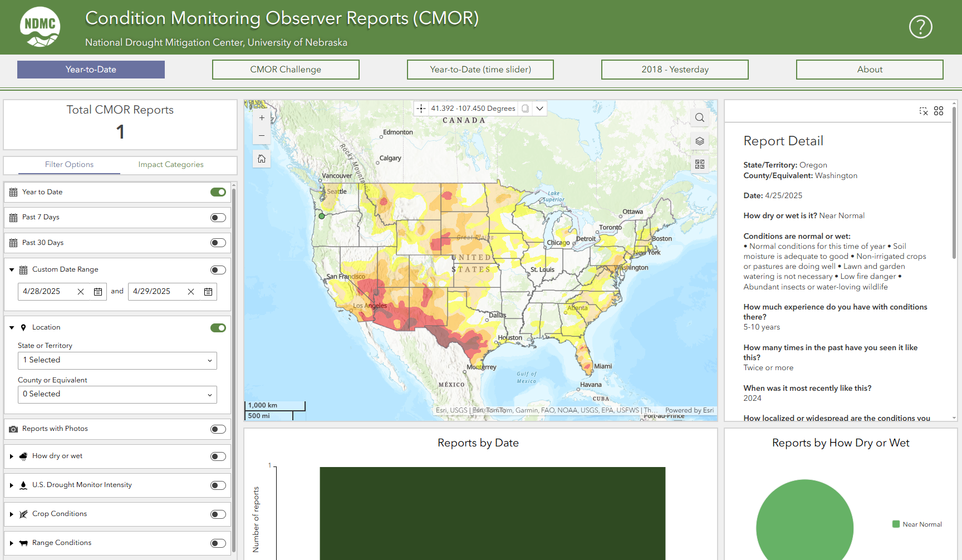Screen dimensions: 962x560
Task: Click the Location pin icon
Action: [x=23, y=328]
